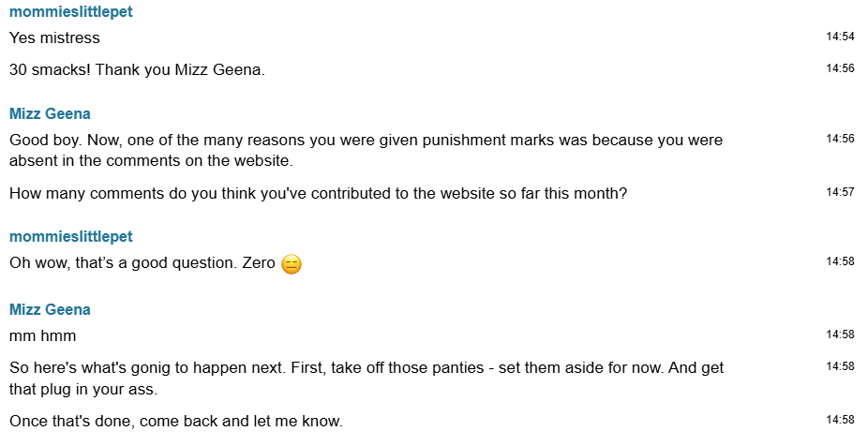
Task: Open mommieslittlepet profile above "Yes mistress"
Action: (x=71, y=12)
